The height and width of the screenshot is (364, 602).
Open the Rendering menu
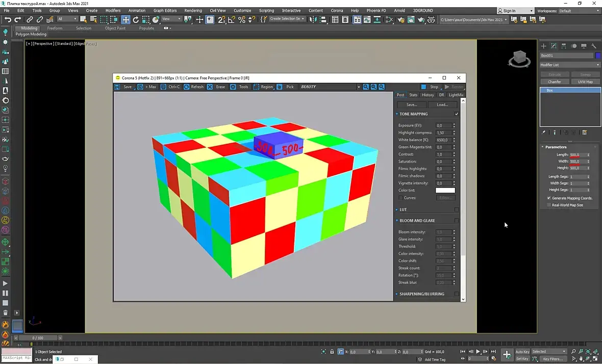tap(193, 10)
